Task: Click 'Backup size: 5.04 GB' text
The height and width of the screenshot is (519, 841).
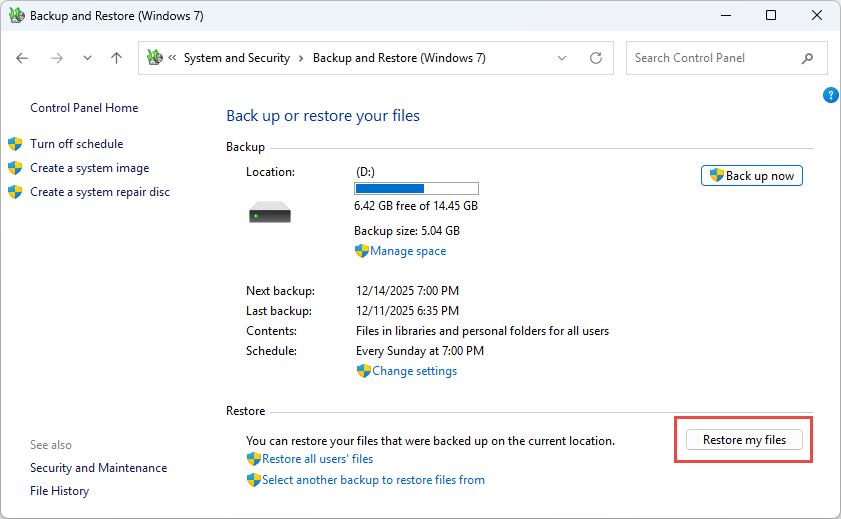Action: pyautogui.click(x=407, y=231)
